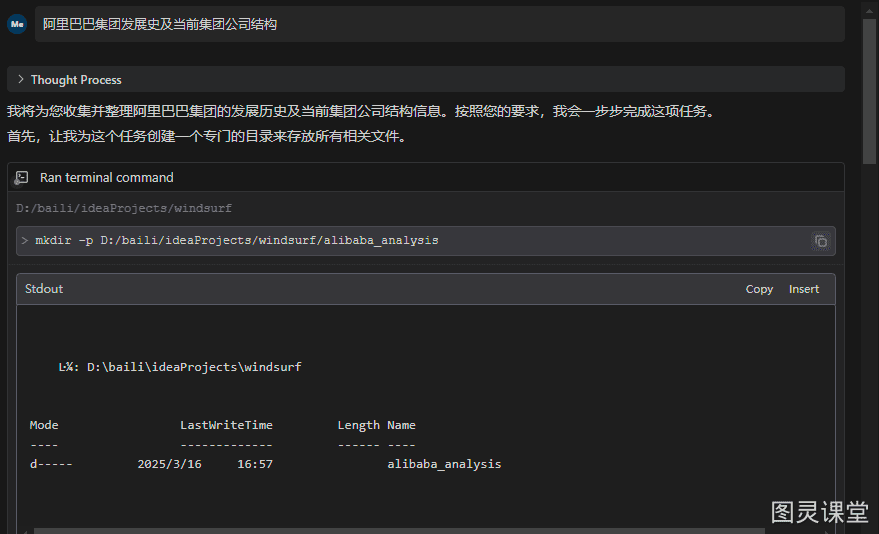Click the response line starting with 我将为您收集
Screen dimensions: 879x534
[x=362, y=111]
